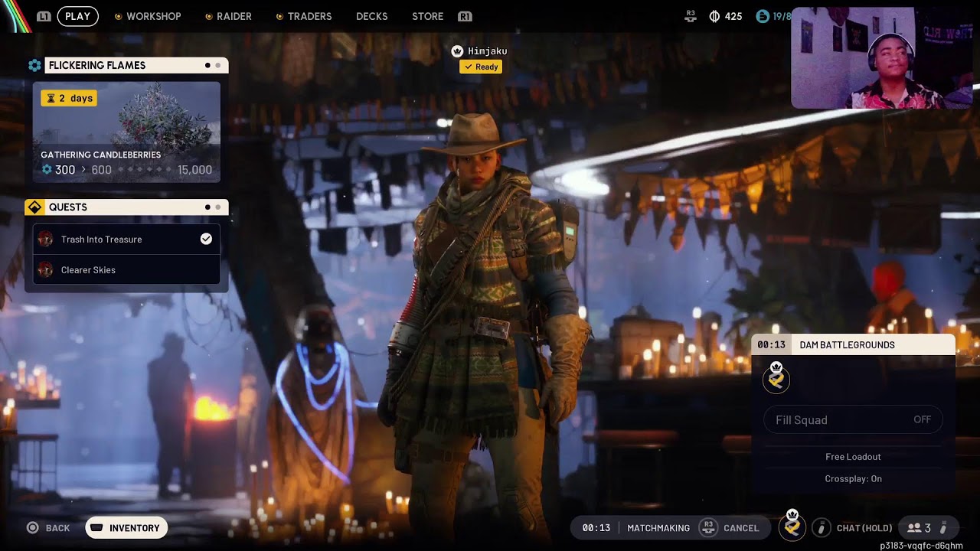Click the 15,000 event goal value
Viewport: 980px width, 551px height.
point(194,170)
